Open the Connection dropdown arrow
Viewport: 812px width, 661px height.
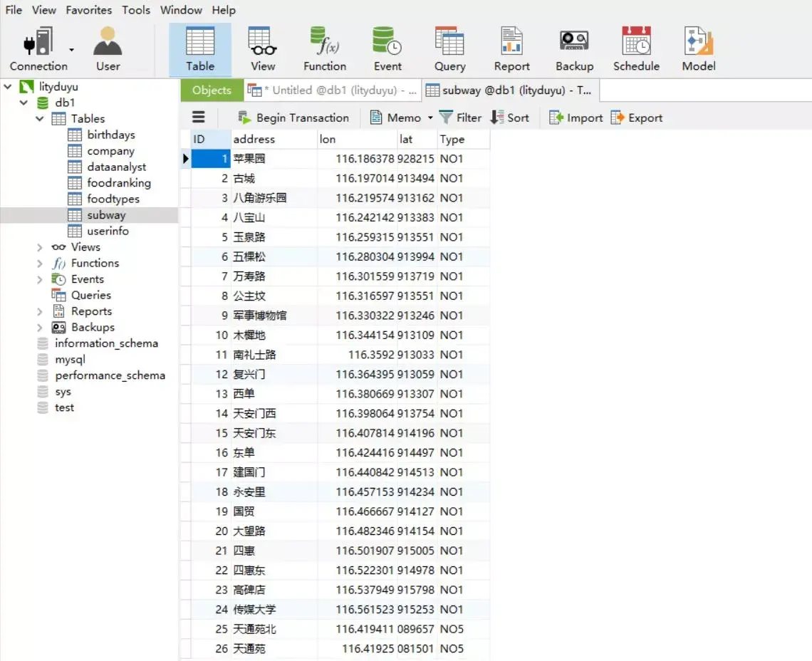coord(71,50)
